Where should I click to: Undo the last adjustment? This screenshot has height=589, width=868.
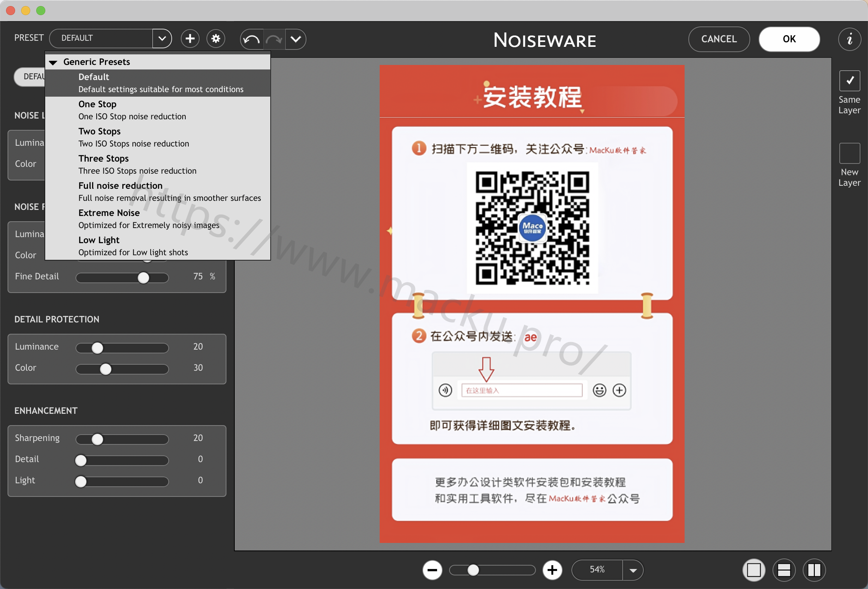(252, 39)
